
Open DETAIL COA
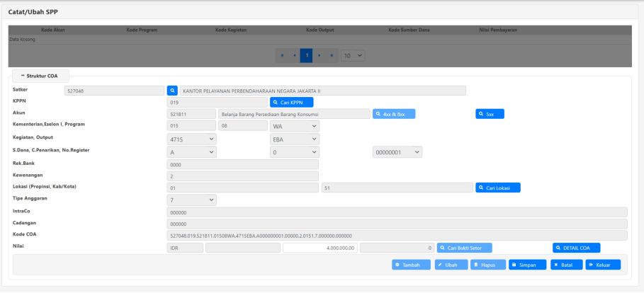tap(576, 248)
